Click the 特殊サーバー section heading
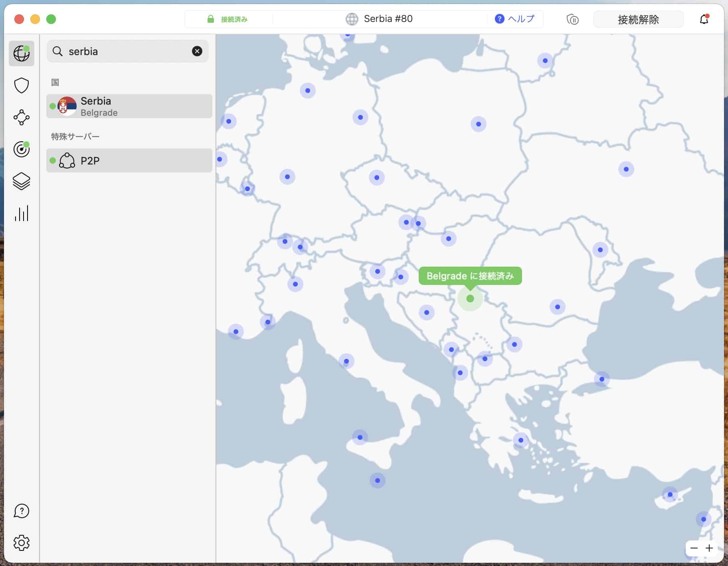 [x=75, y=137]
